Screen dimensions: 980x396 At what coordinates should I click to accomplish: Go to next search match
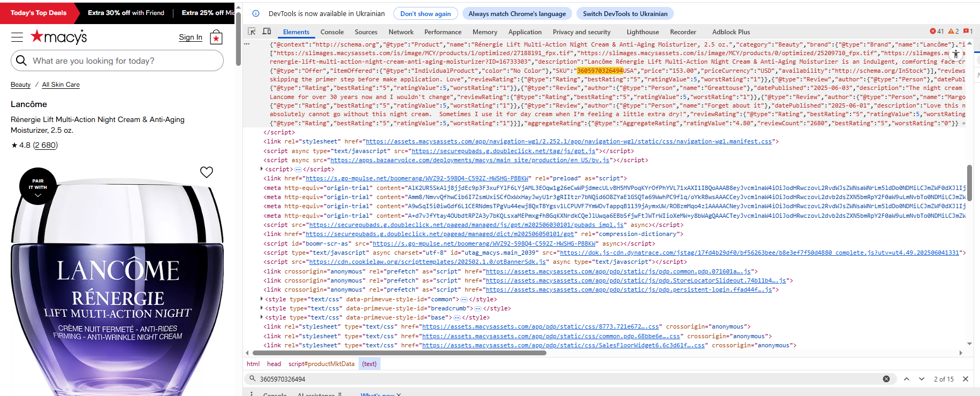[x=922, y=379]
